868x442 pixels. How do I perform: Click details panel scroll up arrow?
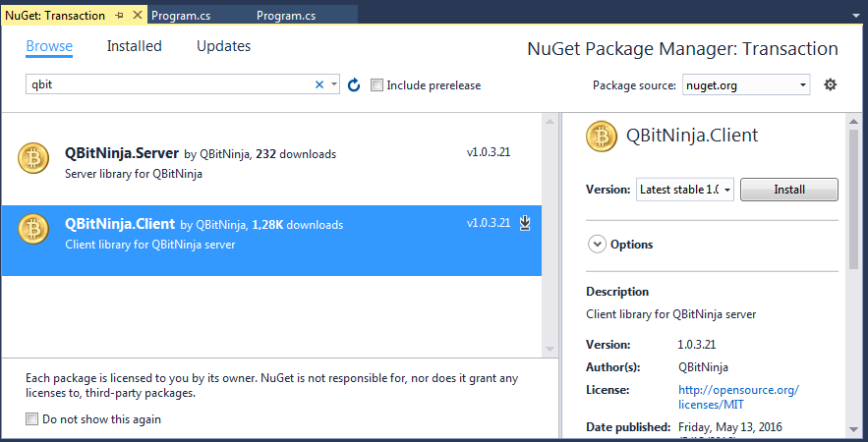(854, 120)
